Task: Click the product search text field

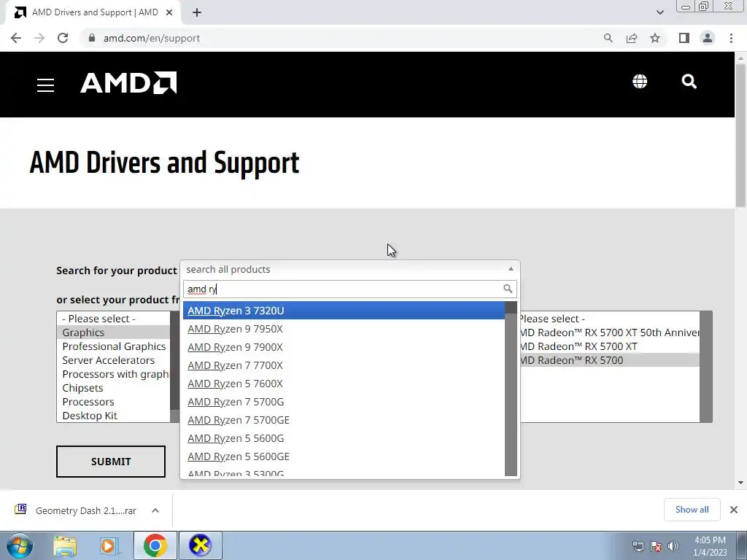Action: pos(350,289)
